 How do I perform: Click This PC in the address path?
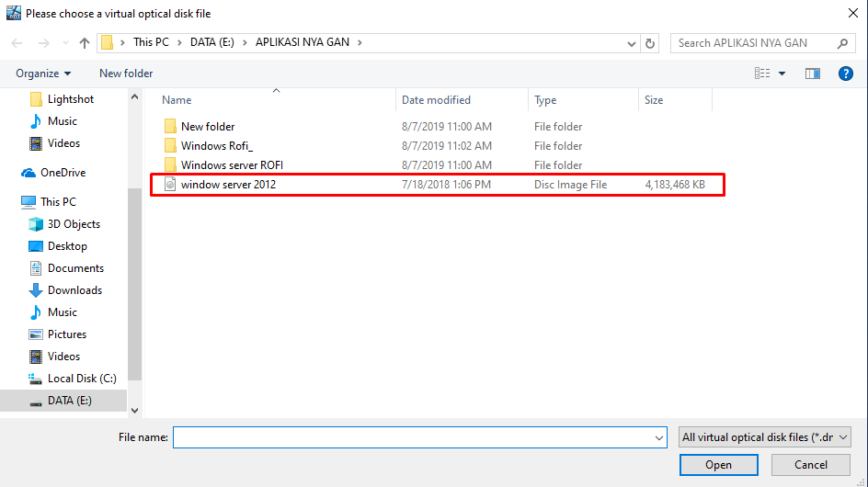click(151, 42)
